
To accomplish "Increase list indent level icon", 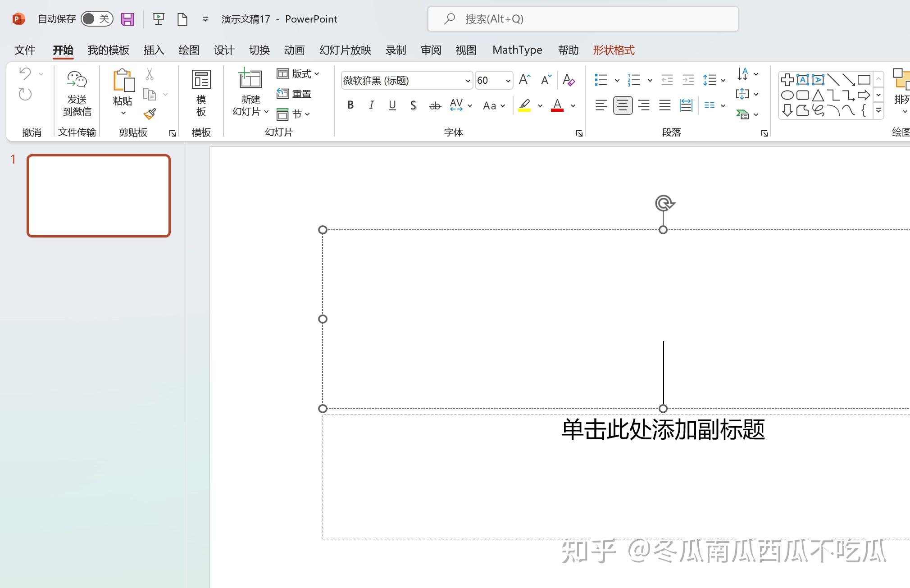I will click(x=688, y=80).
